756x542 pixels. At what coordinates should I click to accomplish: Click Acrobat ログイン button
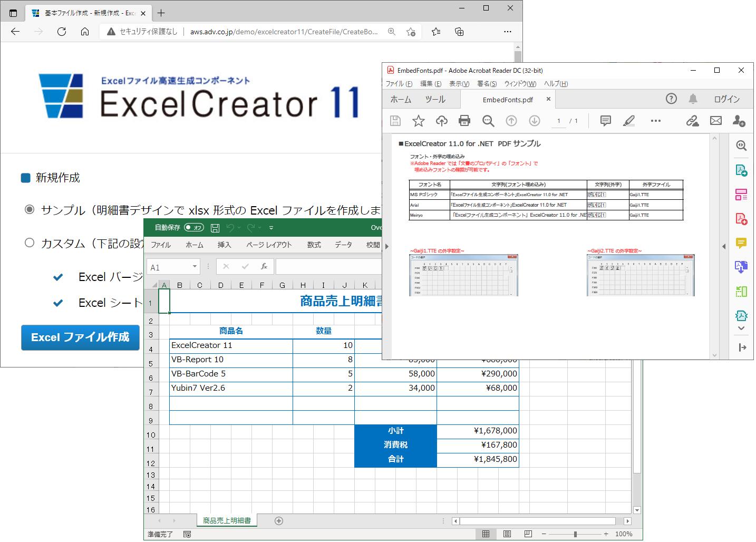coord(727,99)
